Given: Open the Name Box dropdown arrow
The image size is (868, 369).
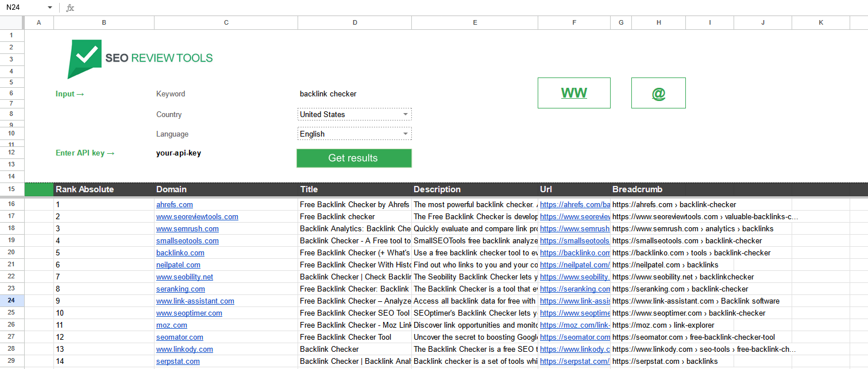Looking at the screenshot, I should point(50,7).
